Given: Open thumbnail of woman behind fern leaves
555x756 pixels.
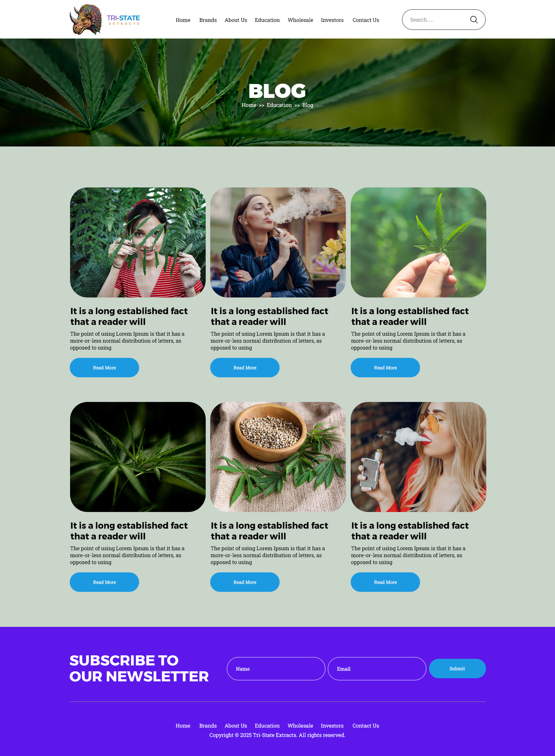Looking at the screenshot, I should (138, 242).
